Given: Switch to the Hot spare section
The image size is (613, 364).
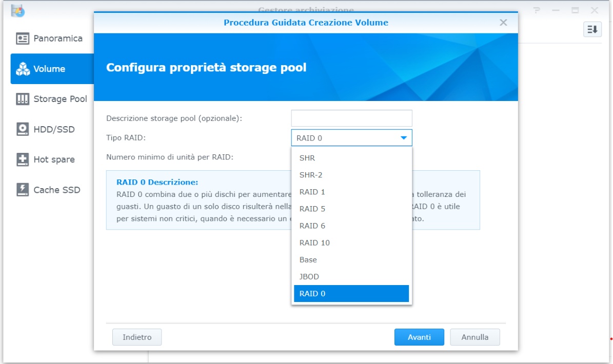Looking at the screenshot, I should 54,159.
